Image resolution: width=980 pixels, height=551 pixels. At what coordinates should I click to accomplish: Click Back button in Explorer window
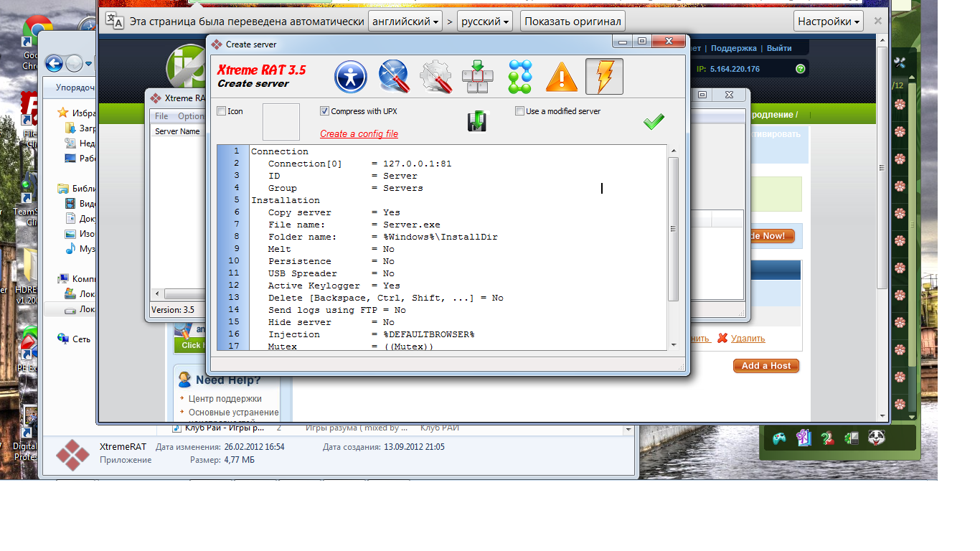(54, 64)
